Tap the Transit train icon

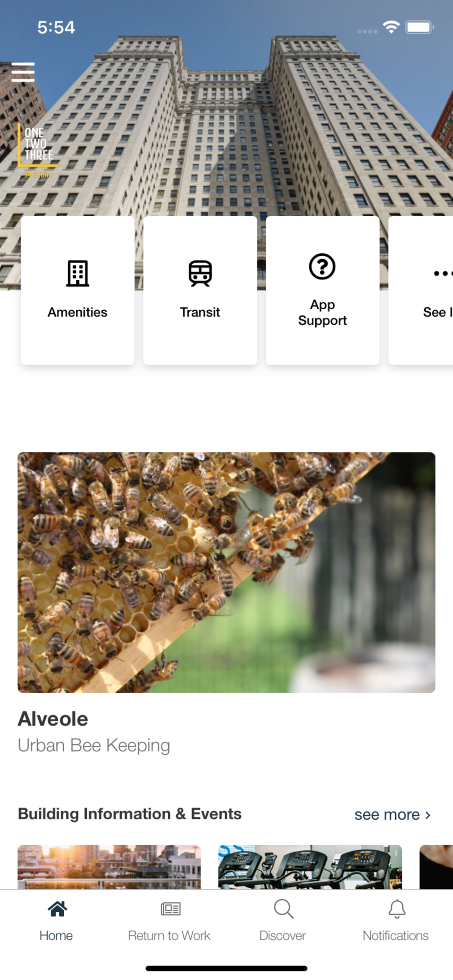200,273
